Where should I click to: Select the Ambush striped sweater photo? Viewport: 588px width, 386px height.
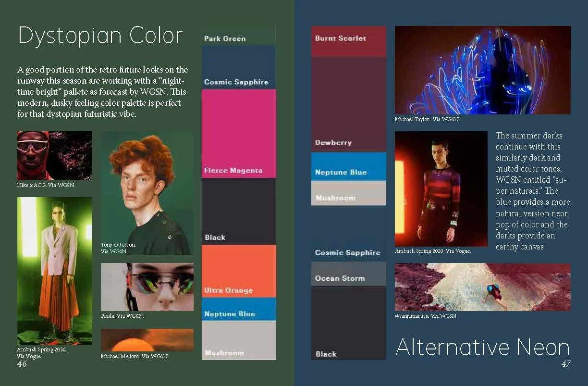pos(441,189)
